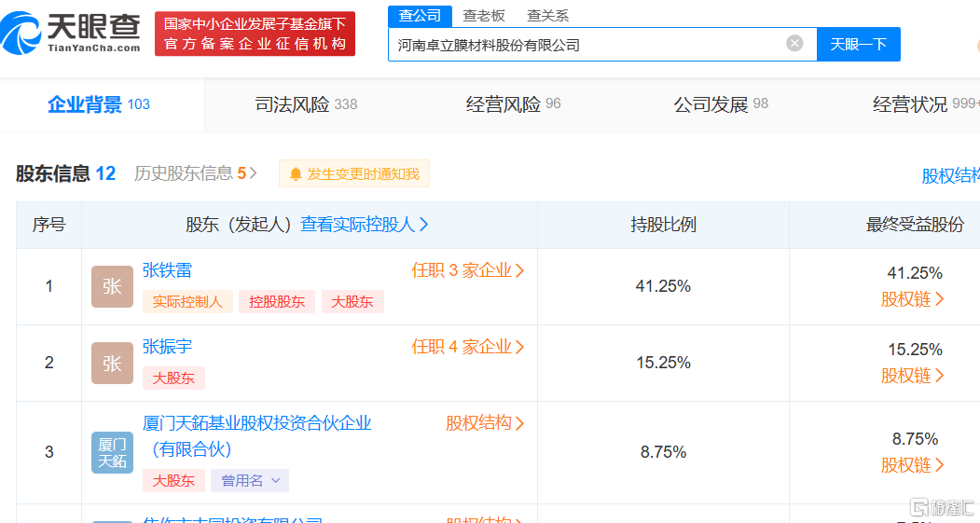Open the 企业背景 tab

99,104
